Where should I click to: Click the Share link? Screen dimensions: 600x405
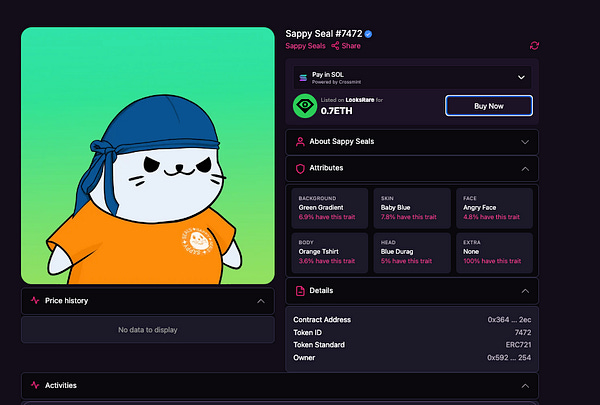click(x=351, y=46)
